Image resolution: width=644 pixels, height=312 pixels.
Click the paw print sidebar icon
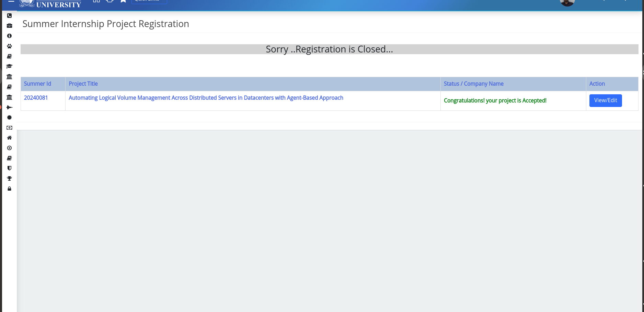click(9, 46)
